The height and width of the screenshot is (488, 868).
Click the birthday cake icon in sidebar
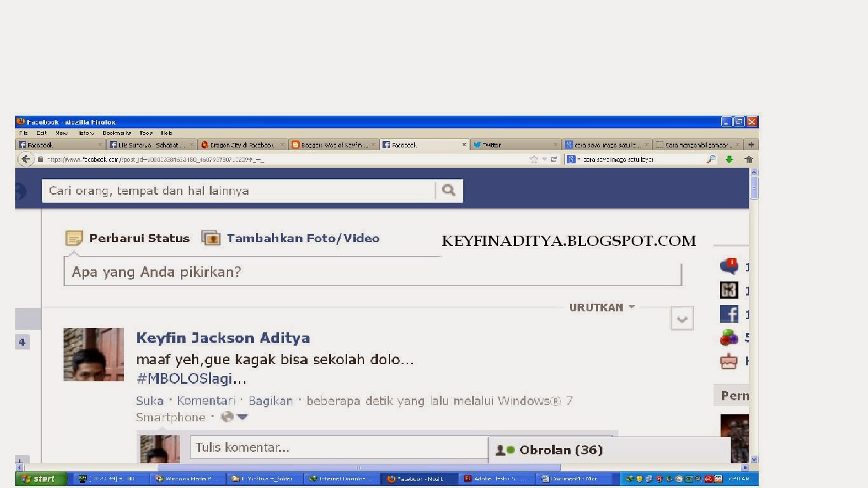(x=729, y=361)
